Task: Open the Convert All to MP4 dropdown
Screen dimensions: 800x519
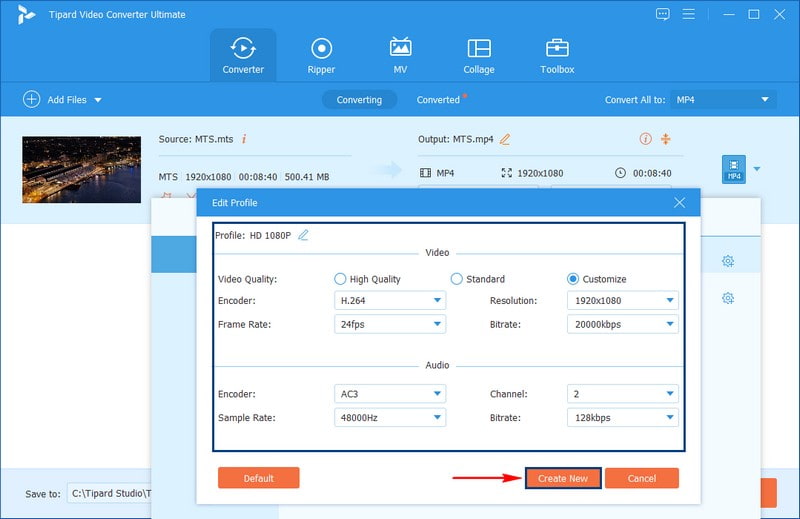Action: [x=723, y=100]
